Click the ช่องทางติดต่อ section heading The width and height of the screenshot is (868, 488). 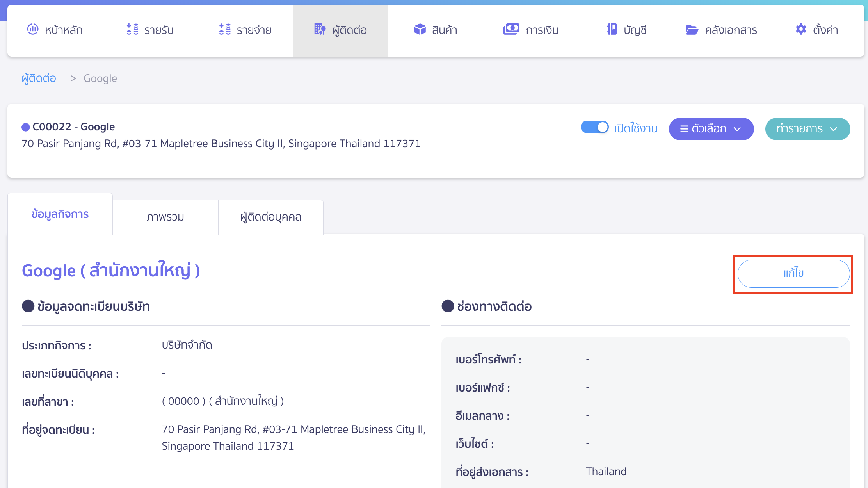(494, 306)
